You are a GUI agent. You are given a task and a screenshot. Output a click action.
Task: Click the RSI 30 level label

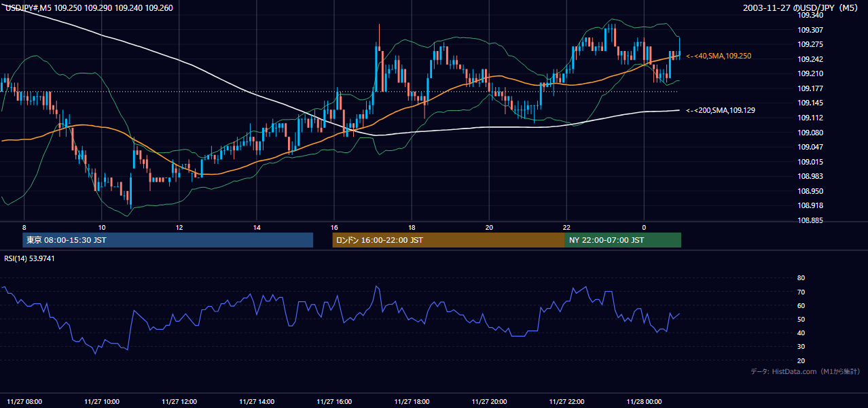click(801, 346)
